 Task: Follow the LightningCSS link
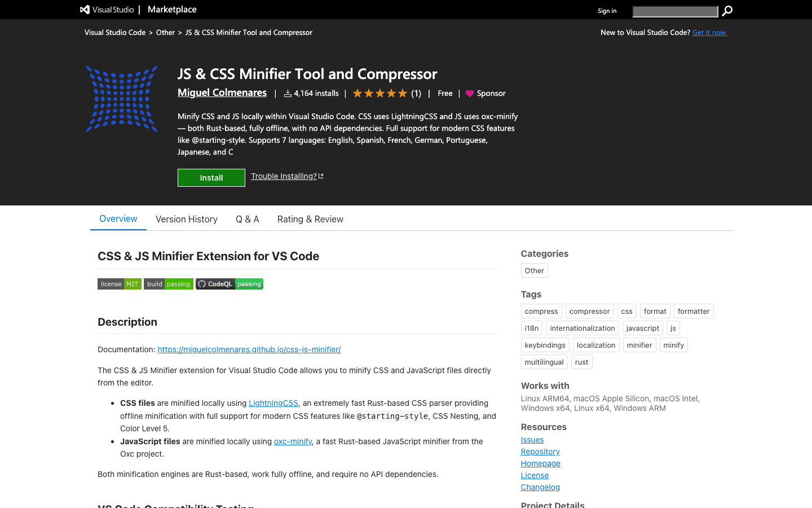pyautogui.click(x=273, y=403)
